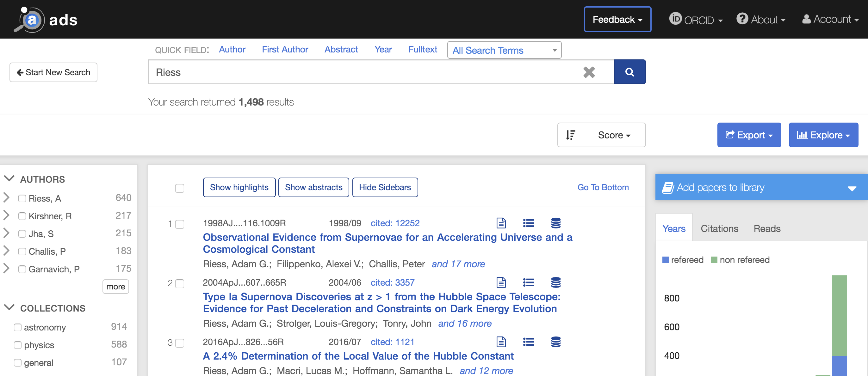868x376 pixels.
Task: Switch to the Citations tab
Action: (719, 228)
